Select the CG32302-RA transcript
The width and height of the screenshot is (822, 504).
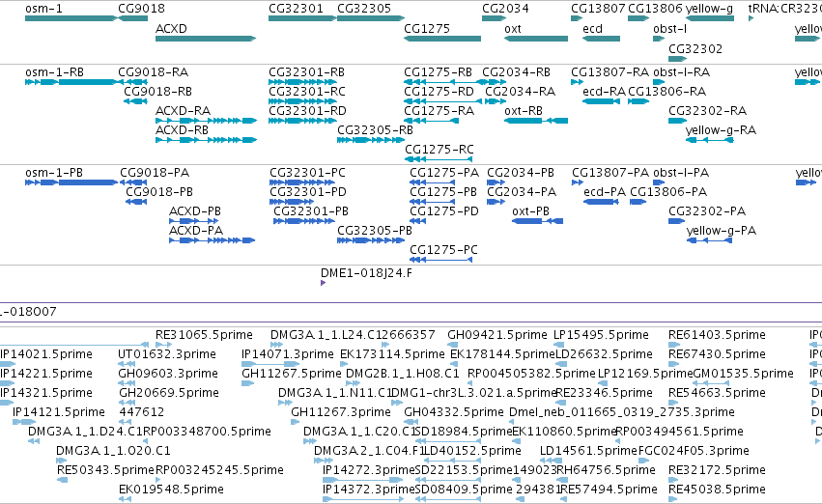tap(677, 121)
